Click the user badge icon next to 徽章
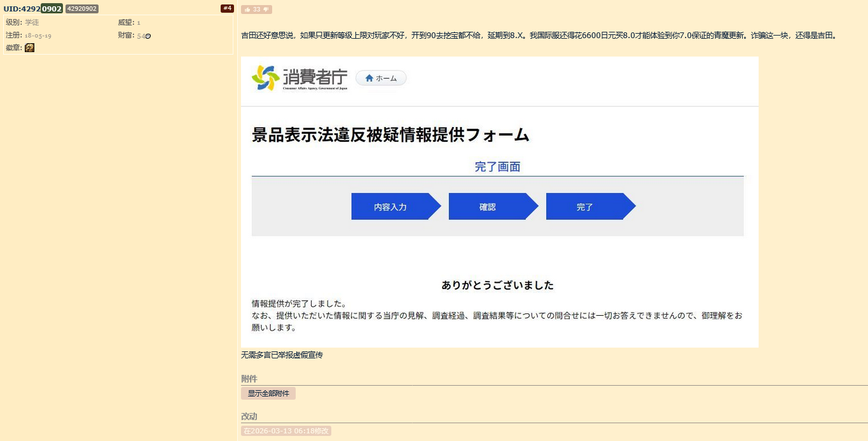Image resolution: width=868 pixels, height=441 pixels. (29, 48)
